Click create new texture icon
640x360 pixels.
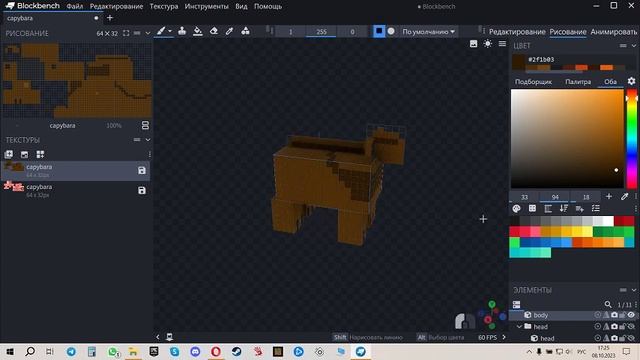(9, 154)
